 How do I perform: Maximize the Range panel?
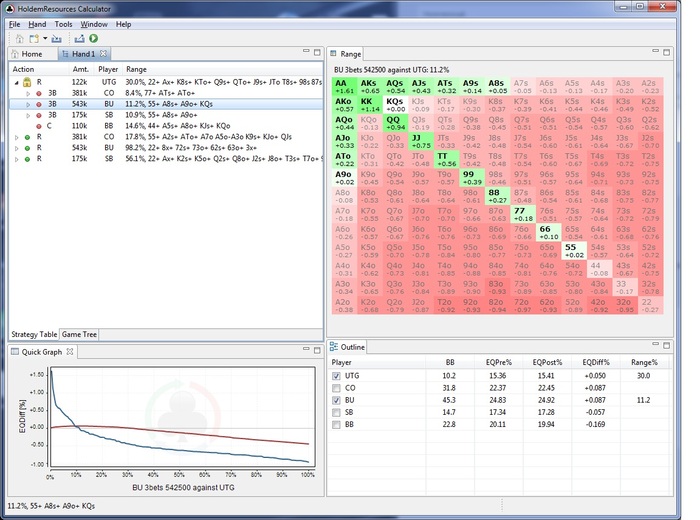pos(668,53)
